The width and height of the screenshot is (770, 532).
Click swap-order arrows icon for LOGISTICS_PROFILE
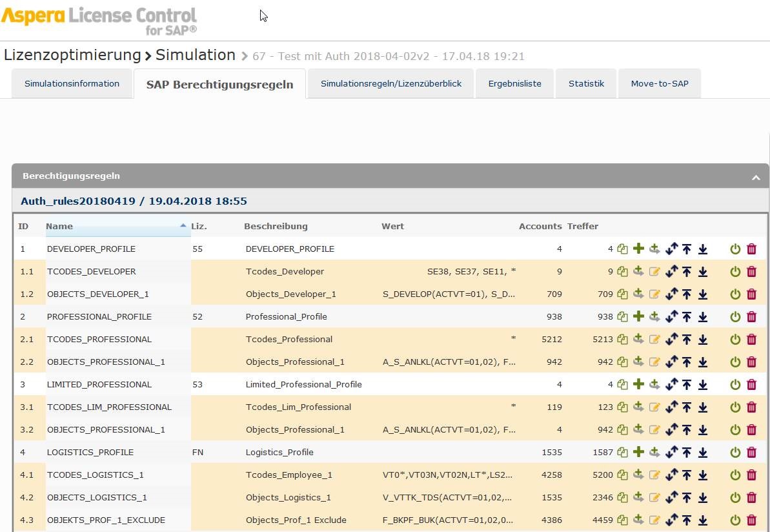671,453
